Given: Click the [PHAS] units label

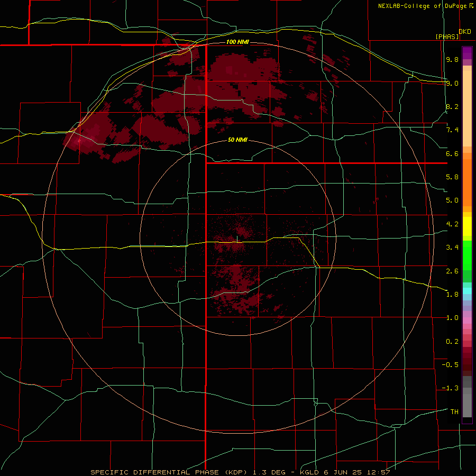Looking at the screenshot, I should [447, 36].
